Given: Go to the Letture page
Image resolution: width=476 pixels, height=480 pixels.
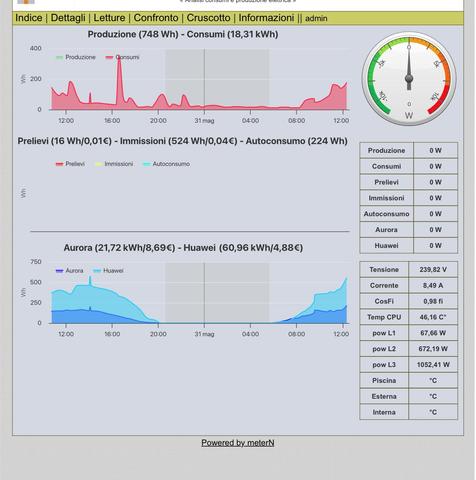Looking at the screenshot, I should tap(109, 18).
